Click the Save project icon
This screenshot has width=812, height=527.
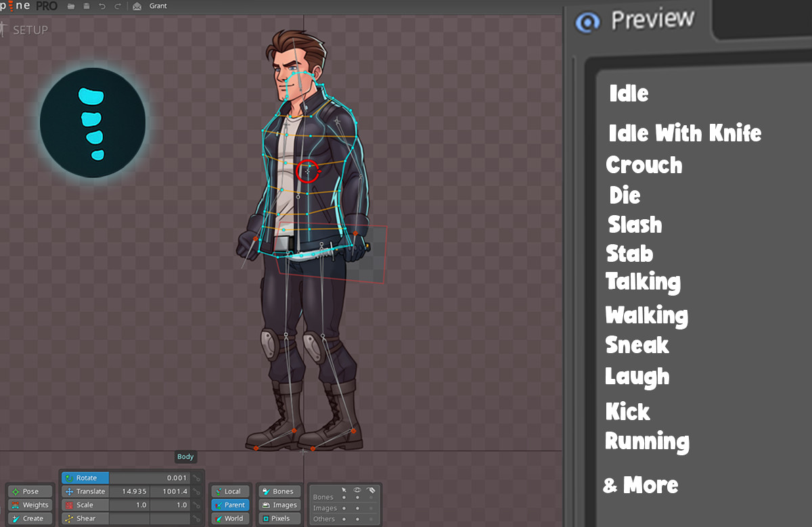87,5
